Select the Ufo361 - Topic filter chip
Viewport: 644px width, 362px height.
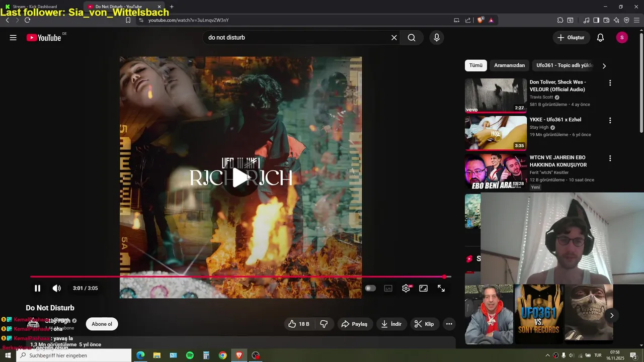coord(565,65)
